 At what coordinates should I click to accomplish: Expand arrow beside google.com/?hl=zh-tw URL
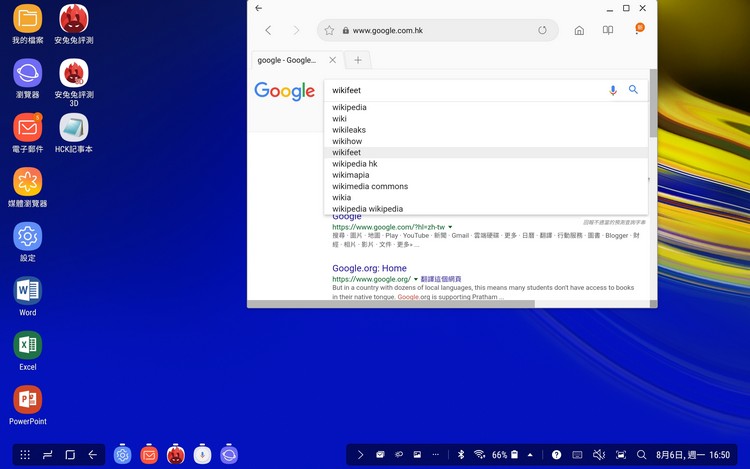tap(450, 227)
